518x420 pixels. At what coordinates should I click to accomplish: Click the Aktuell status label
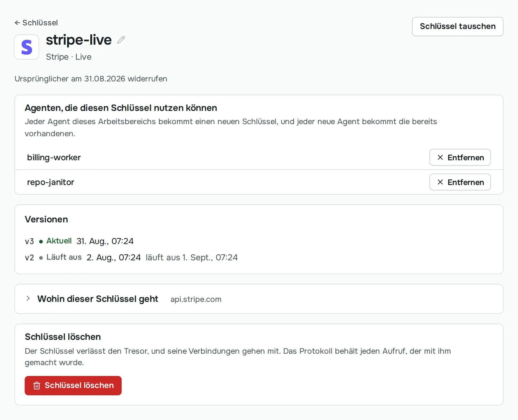[x=59, y=241]
